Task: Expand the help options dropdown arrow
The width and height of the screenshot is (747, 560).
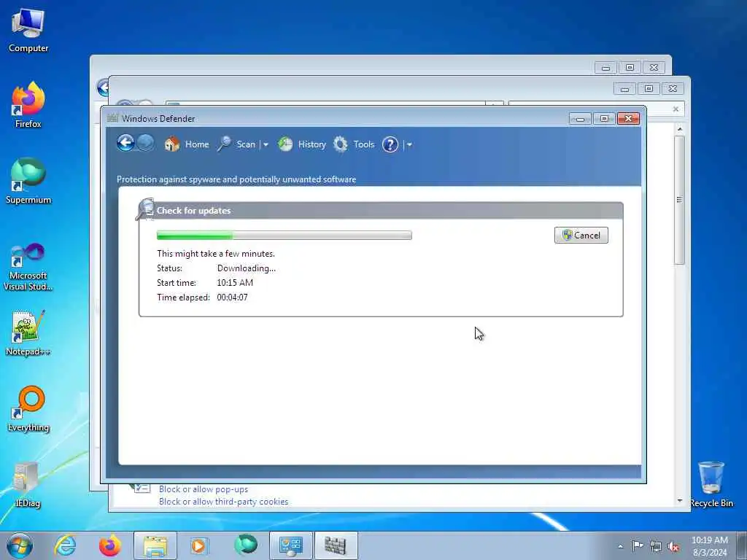Action: click(x=409, y=144)
